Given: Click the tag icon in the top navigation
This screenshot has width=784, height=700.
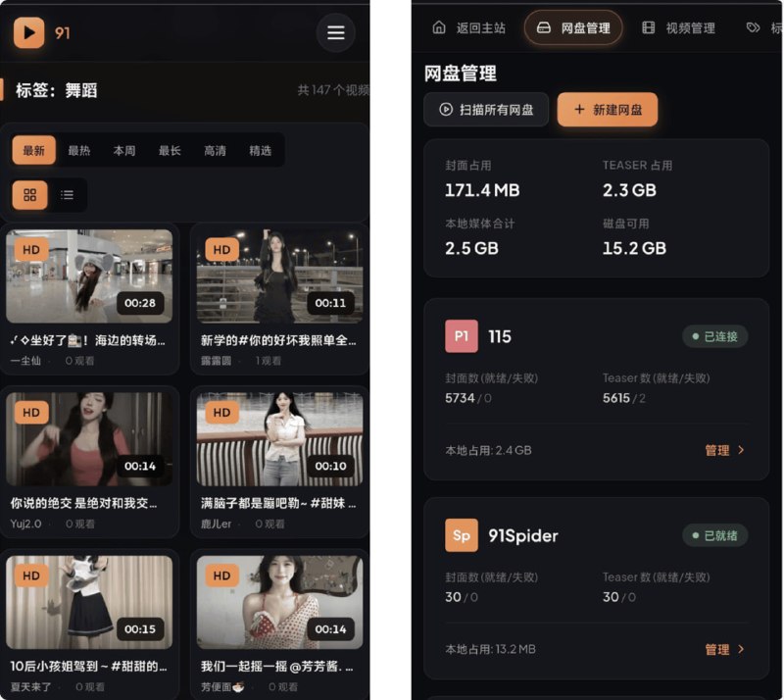Looking at the screenshot, I should coord(753,27).
